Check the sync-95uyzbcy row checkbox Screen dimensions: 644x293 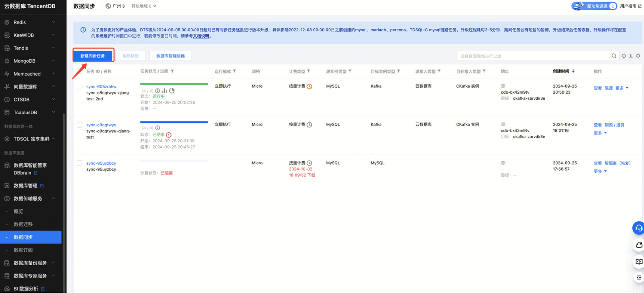click(79, 163)
